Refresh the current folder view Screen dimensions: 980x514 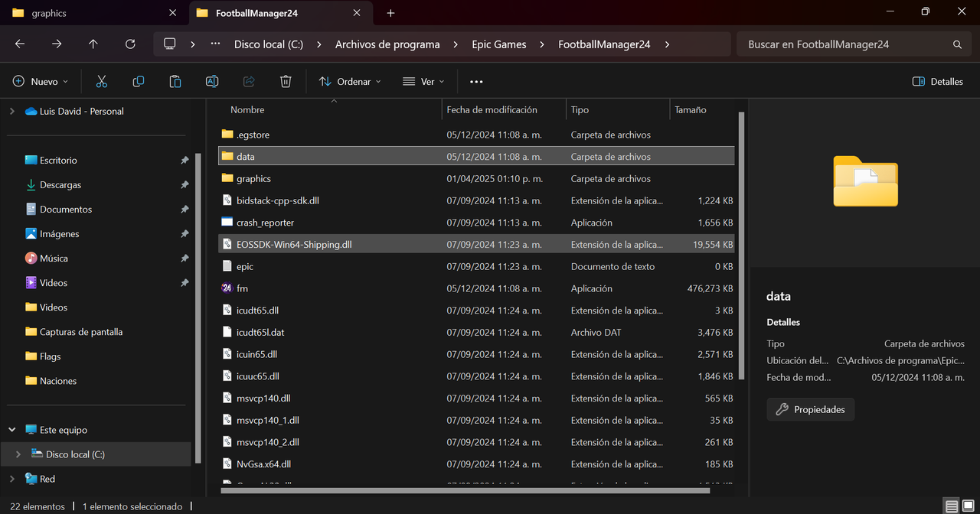point(130,44)
